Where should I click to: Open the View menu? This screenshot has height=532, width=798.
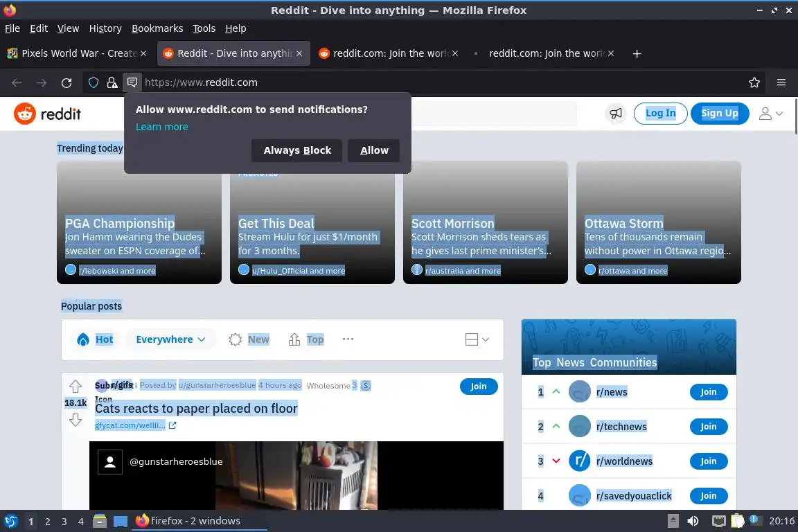tap(68, 28)
